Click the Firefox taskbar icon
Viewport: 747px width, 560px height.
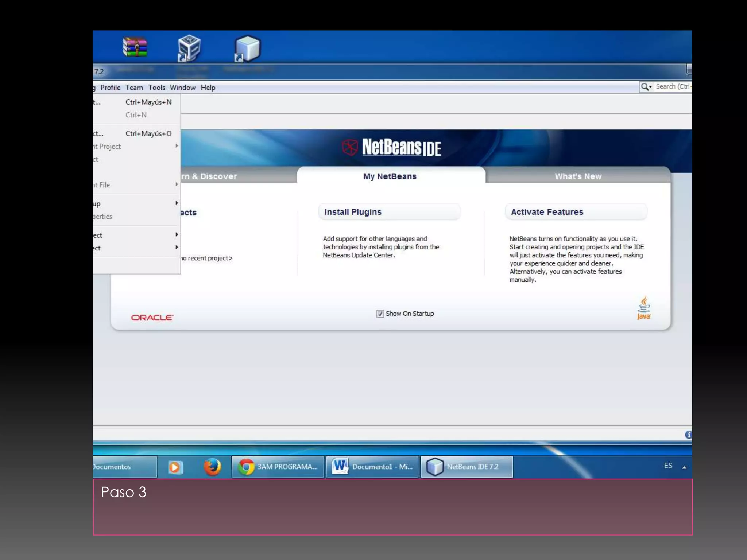212,467
